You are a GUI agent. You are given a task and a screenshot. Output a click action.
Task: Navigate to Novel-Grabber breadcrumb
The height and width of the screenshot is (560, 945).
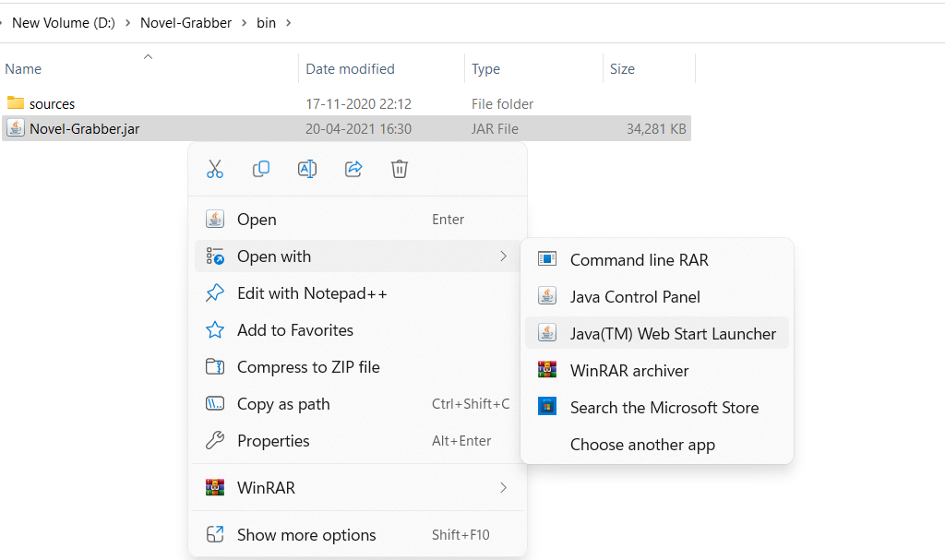185,23
